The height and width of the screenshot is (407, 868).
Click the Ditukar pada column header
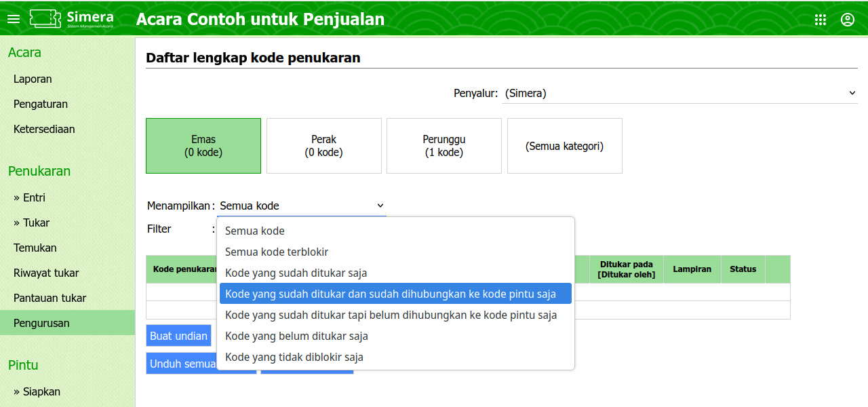tap(627, 269)
